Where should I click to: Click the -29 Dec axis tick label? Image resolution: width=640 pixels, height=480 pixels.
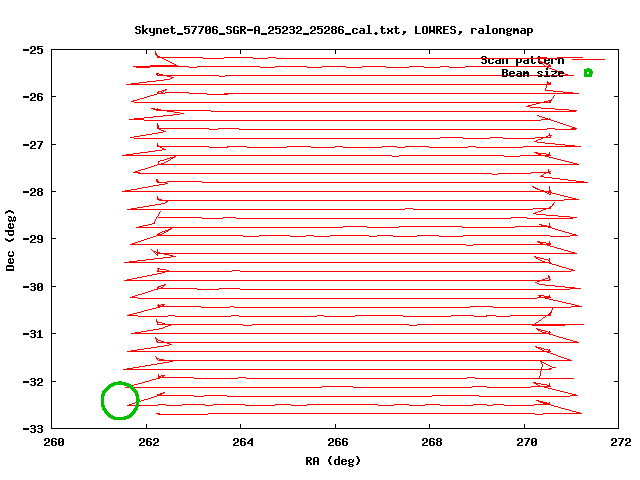[x=33, y=239]
